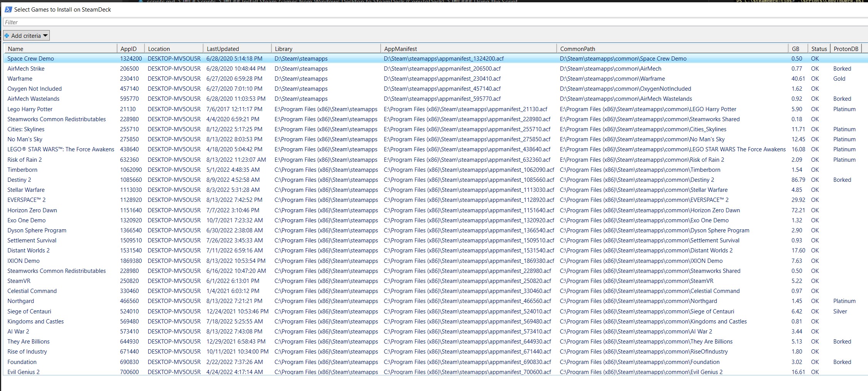Select the AirMech Wastelands row
The width and height of the screenshot is (868, 391).
pyautogui.click(x=435, y=99)
